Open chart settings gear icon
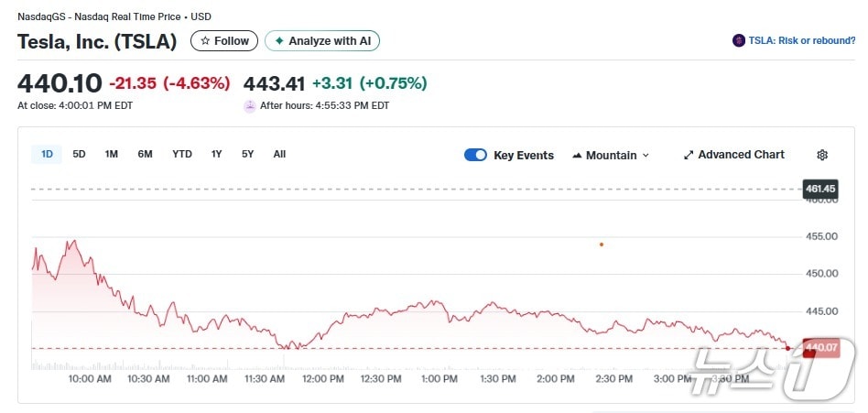The image size is (868, 413). 822,155
